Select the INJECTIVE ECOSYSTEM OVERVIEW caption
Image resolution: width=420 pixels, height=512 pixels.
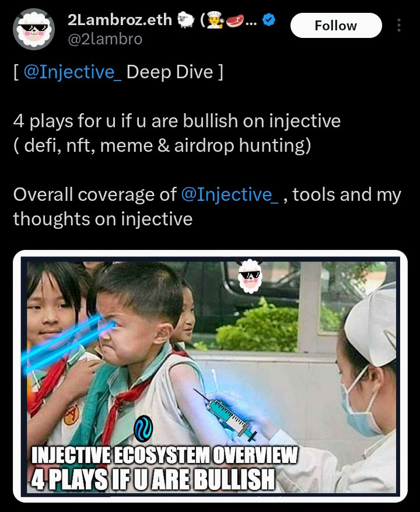164,455
